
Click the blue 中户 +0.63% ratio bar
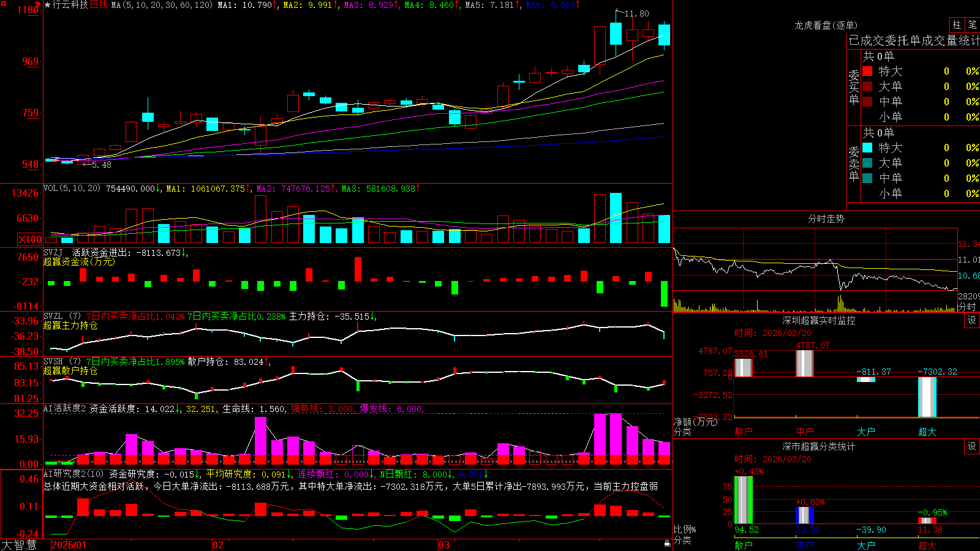[x=804, y=515]
